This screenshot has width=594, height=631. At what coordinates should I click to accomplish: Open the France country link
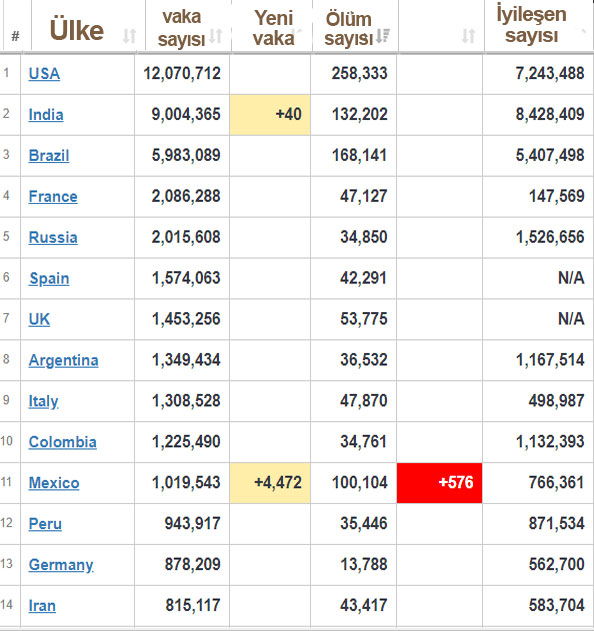[53, 197]
